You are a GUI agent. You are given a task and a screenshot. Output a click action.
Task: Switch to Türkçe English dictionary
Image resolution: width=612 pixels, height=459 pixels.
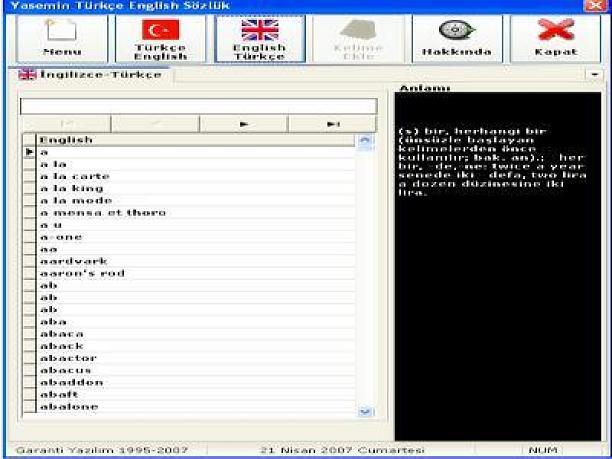point(160,39)
